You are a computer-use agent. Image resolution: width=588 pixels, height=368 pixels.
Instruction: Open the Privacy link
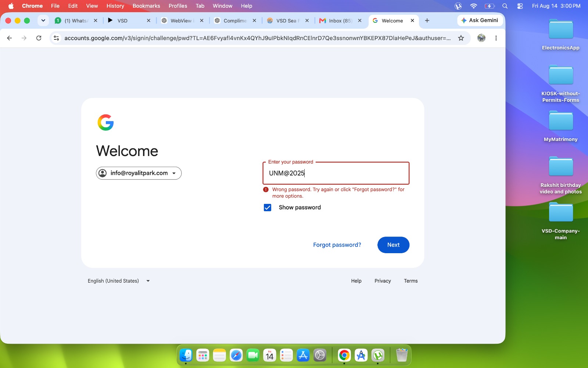click(x=383, y=281)
